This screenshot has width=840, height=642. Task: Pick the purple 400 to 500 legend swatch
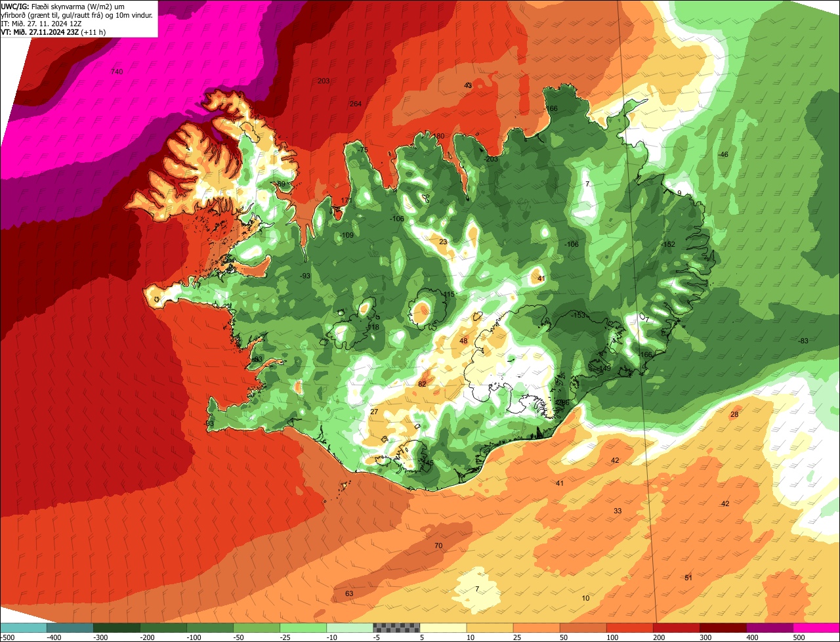click(x=769, y=628)
